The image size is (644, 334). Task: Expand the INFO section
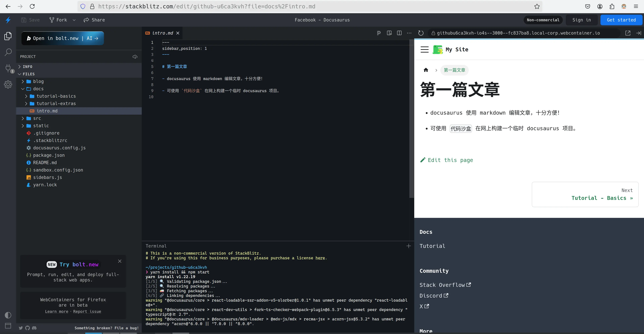(27, 67)
